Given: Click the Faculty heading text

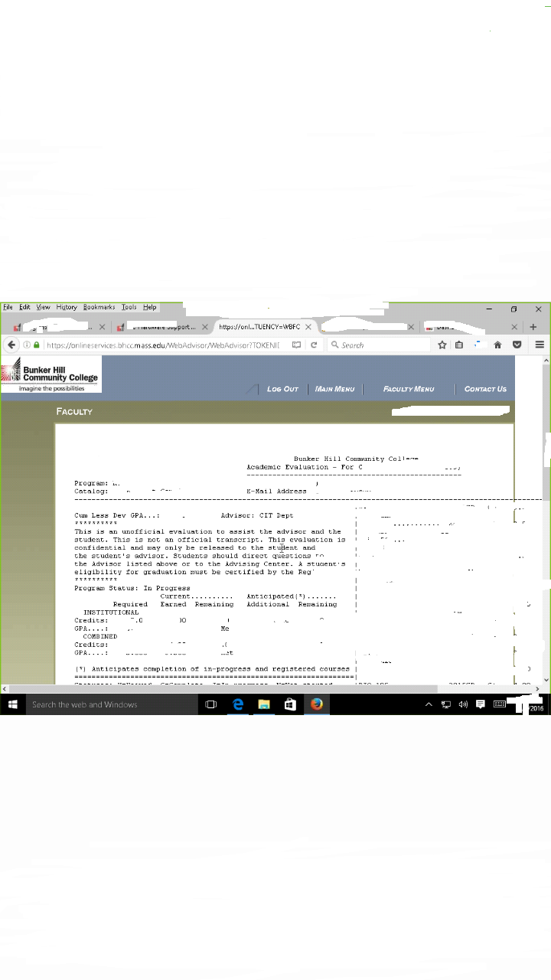Looking at the screenshot, I should pos(74,411).
